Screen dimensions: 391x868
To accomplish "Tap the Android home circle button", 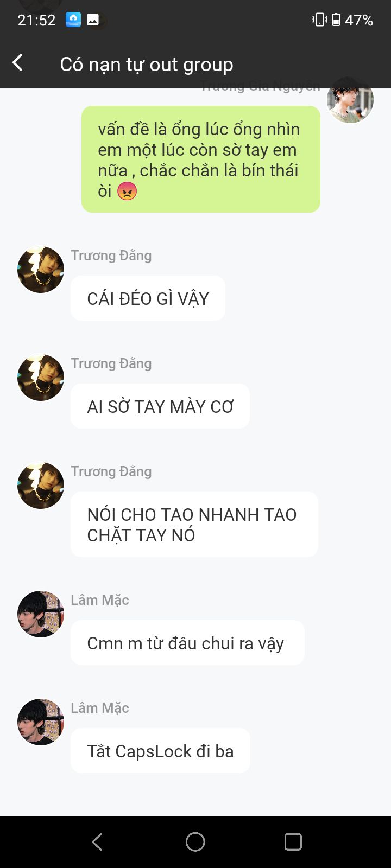I will click(195, 842).
